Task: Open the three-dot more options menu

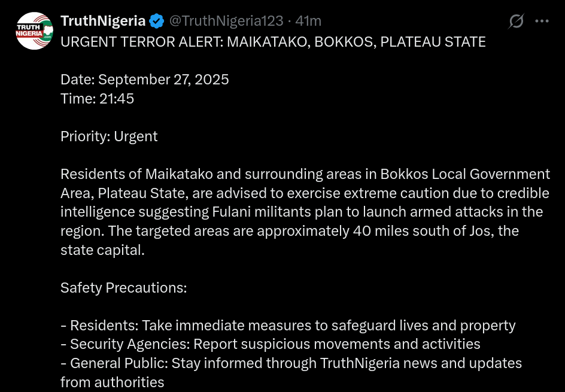Action: [x=542, y=22]
